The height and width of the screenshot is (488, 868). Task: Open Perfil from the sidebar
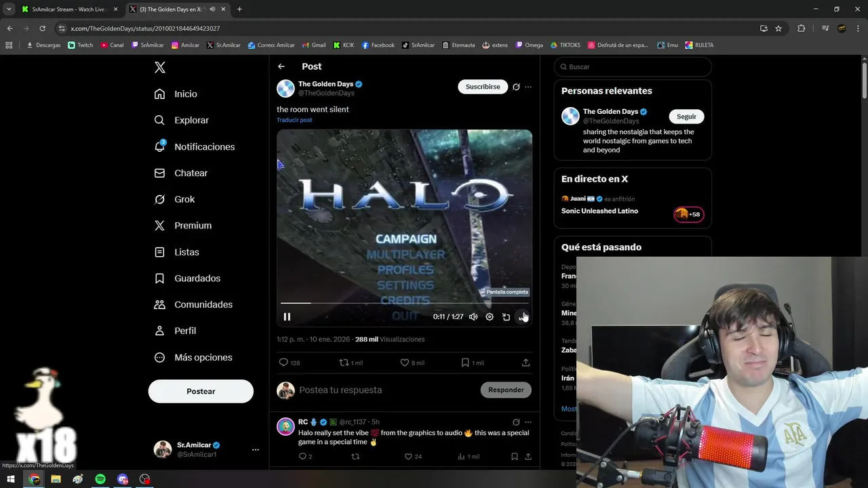coord(175,331)
